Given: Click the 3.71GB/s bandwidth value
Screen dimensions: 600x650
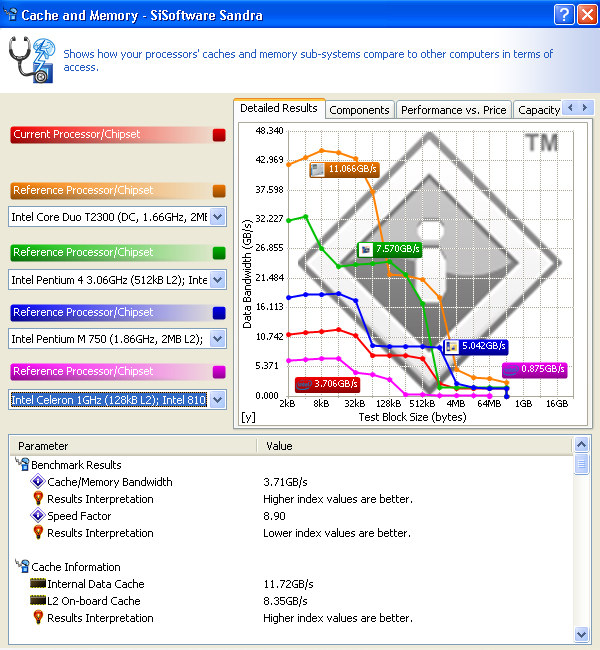Looking at the screenshot, I should [x=285, y=482].
